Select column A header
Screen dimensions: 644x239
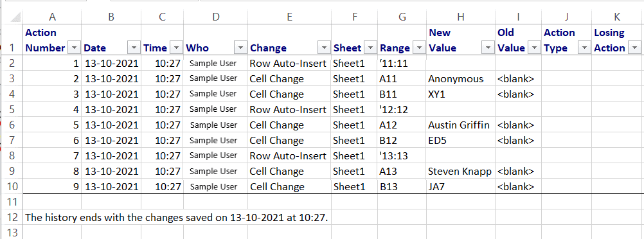pyautogui.click(x=52, y=17)
